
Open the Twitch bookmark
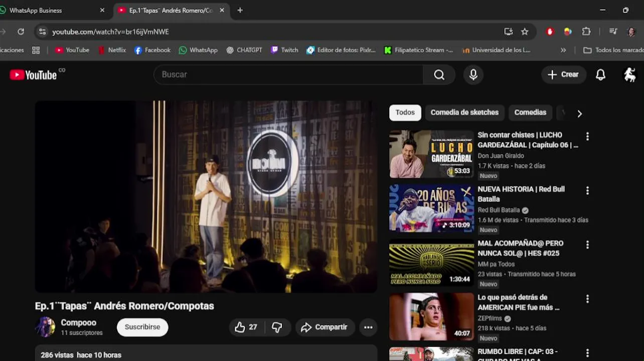tap(284, 50)
